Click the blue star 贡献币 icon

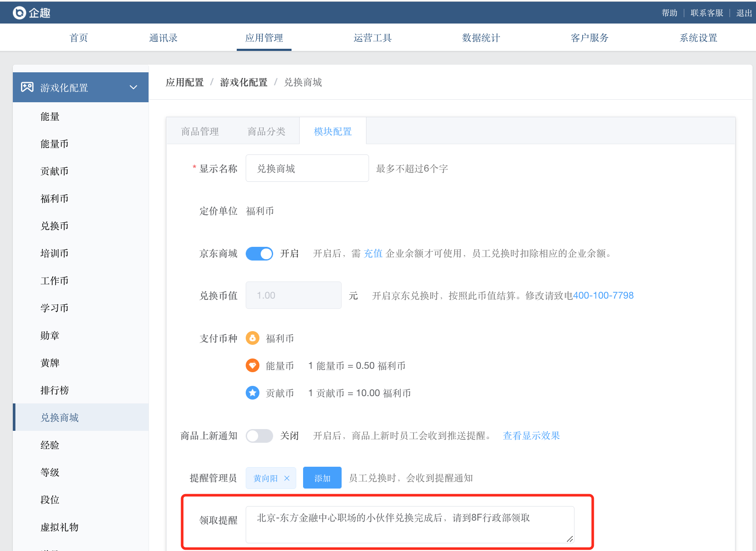coord(253,393)
